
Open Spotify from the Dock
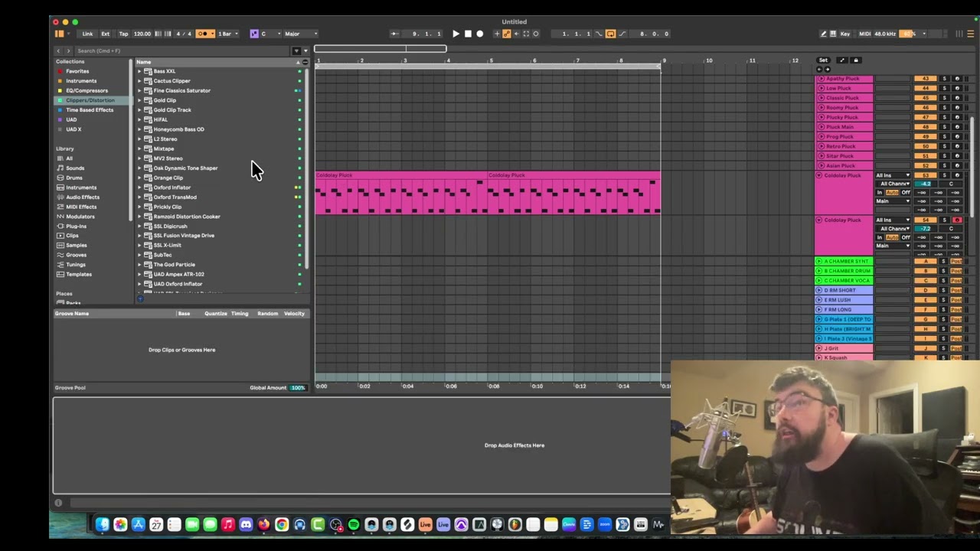(x=354, y=524)
